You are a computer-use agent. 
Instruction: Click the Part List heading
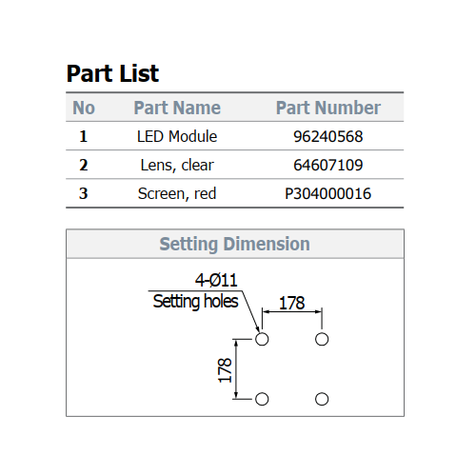tap(112, 73)
